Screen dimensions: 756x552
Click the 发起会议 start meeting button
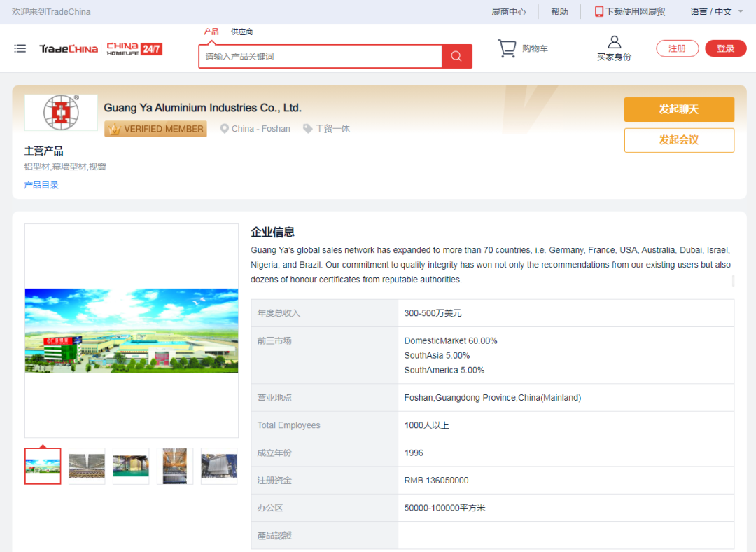(x=678, y=140)
